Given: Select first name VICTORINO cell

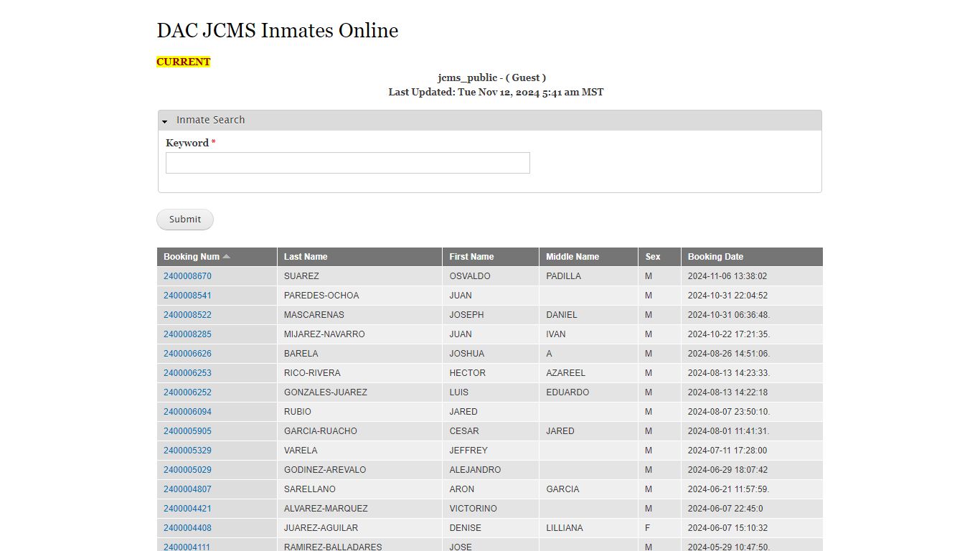Looking at the screenshot, I should [491, 509].
